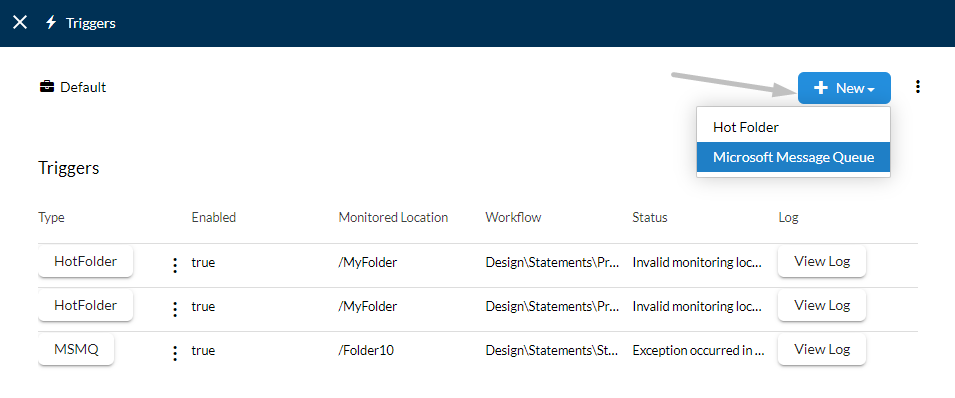Open the kebab menu next to New
This screenshot has height=398, width=955.
pyautogui.click(x=917, y=87)
